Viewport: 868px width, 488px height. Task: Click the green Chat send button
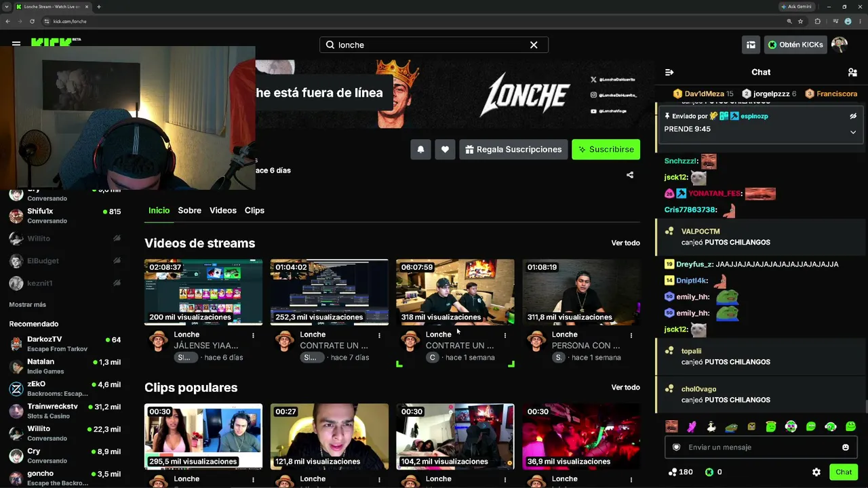tap(844, 472)
